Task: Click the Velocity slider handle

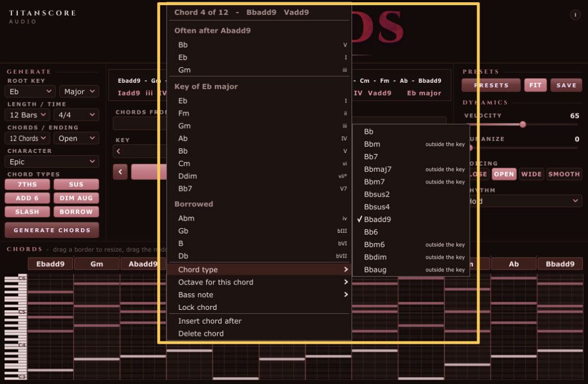Action: (523, 124)
